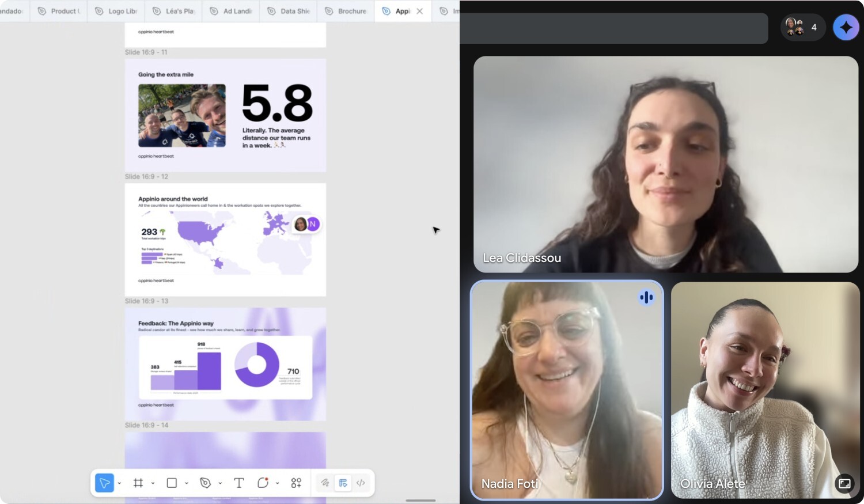This screenshot has height=504, width=864.
Task: Click the Gemini sparkle icon
Action: [x=846, y=27]
